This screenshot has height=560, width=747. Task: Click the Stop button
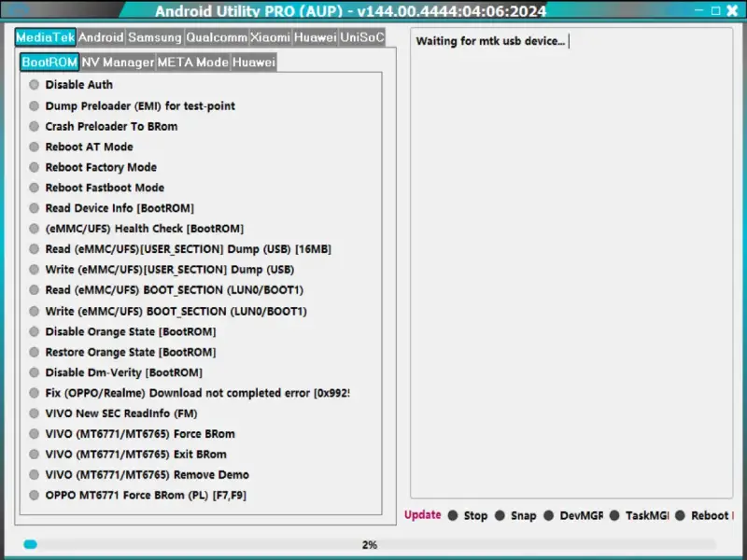tap(468, 515)
